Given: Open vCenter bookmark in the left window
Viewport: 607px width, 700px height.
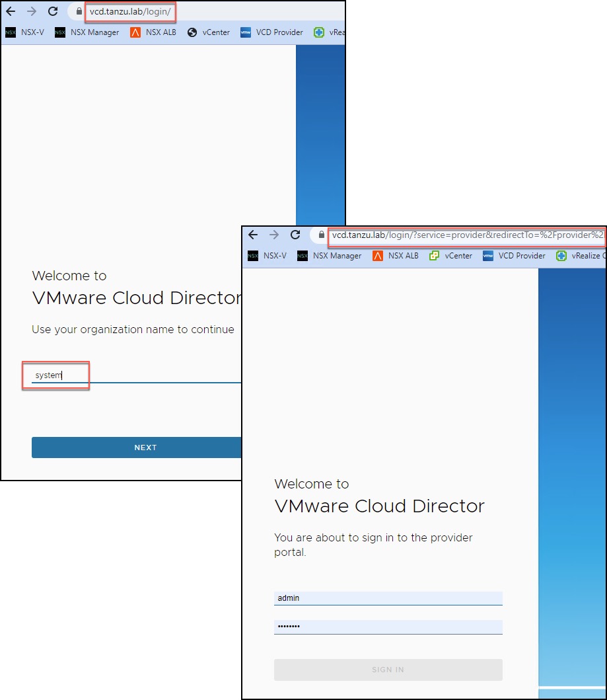Looking at the screenshot, I should (x=209, y=32).
